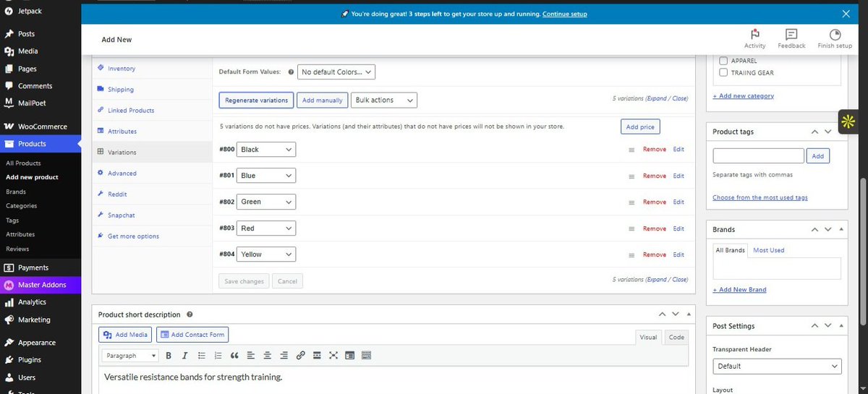Align description text left

[x=250, y=356]
